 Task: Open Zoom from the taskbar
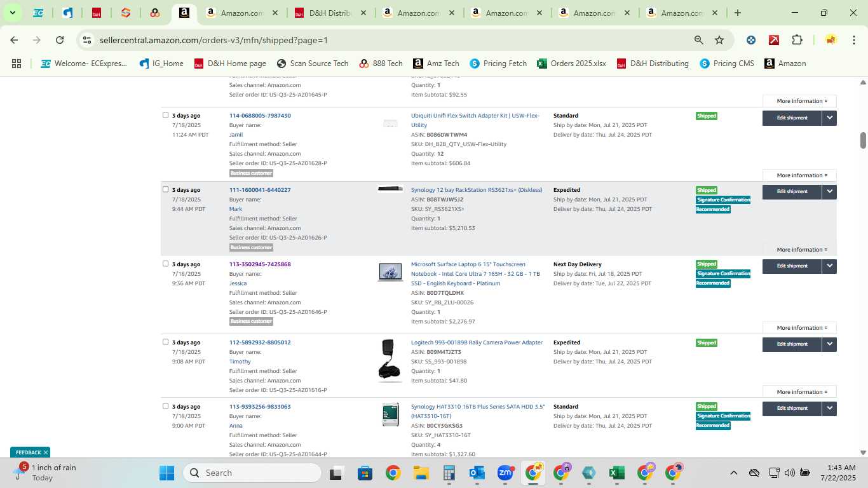point(505,473)
